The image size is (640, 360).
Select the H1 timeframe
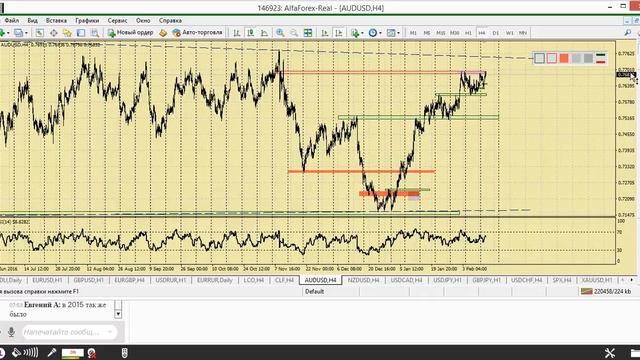(468, 33)
